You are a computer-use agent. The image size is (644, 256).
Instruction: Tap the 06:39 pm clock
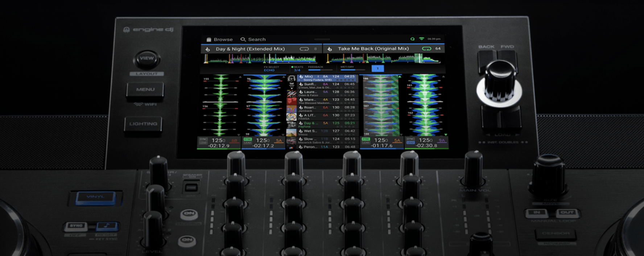tap(434, 39)
